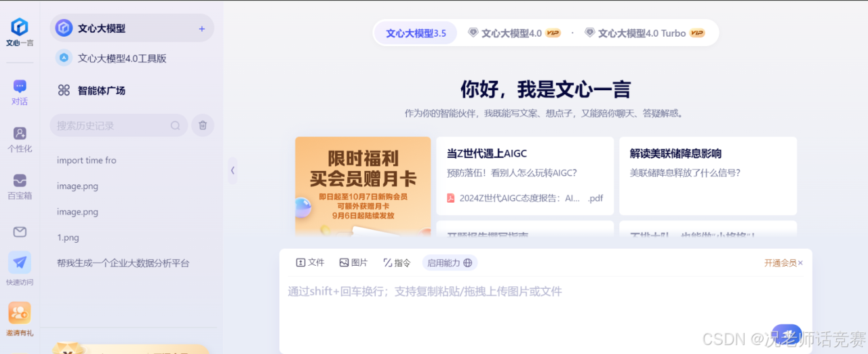Image resolution: width=868 pixels, height=354 pixels.
Task: Click the 文心一言 logo icon
Action: pyautogui.click(x=20, y=27)
